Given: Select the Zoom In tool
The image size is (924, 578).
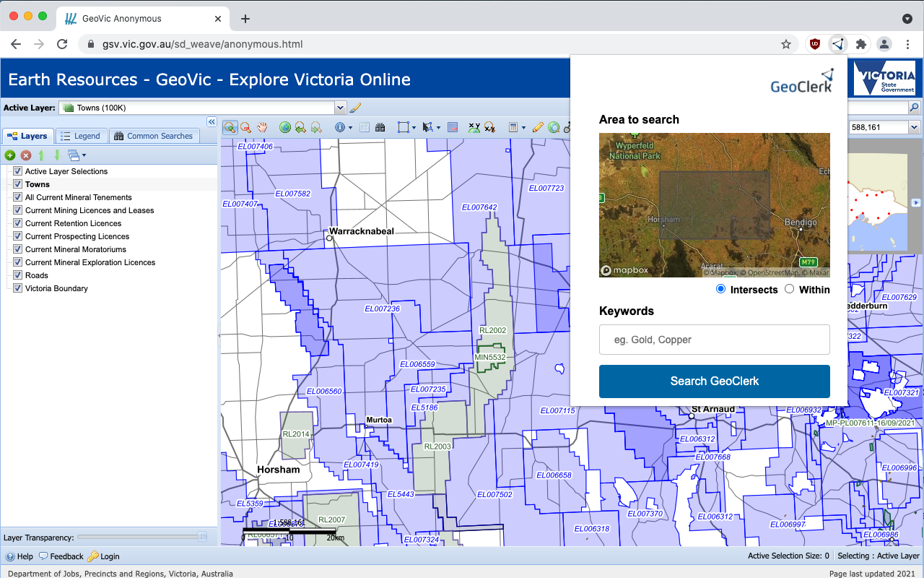Looking at the screenshot, I should coord(230,127).
